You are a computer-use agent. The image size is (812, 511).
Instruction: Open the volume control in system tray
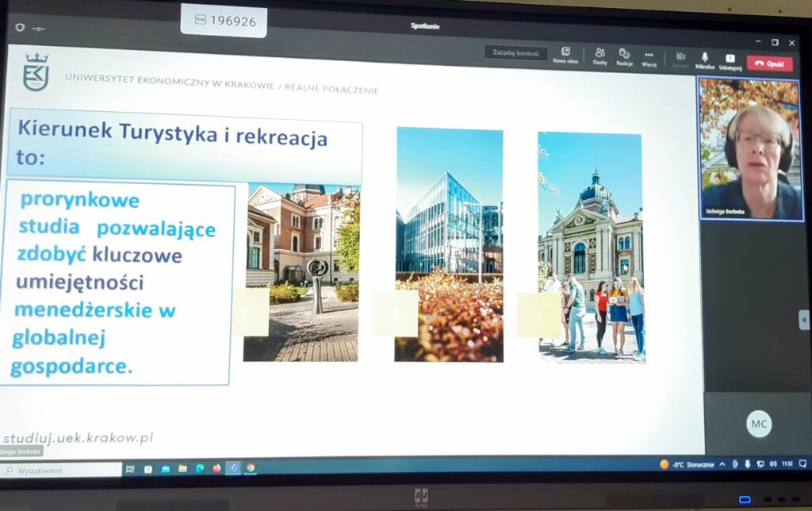(773, 464)
